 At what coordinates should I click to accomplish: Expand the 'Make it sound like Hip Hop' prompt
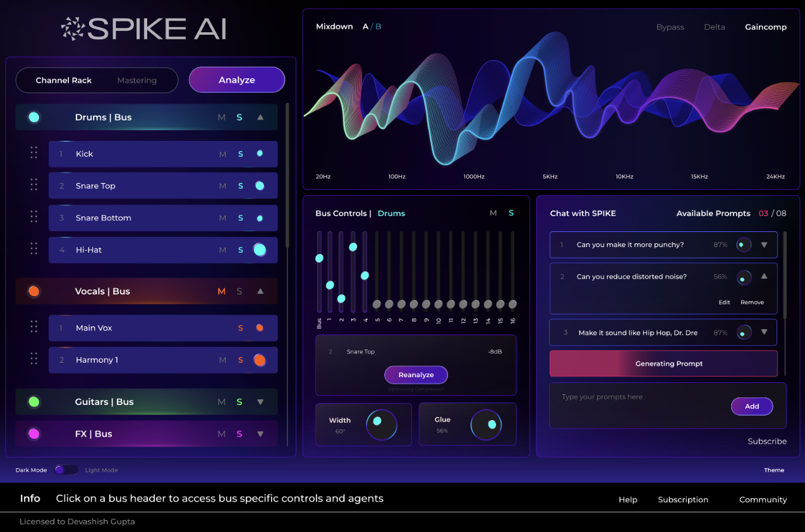click(x=763, y=332)
